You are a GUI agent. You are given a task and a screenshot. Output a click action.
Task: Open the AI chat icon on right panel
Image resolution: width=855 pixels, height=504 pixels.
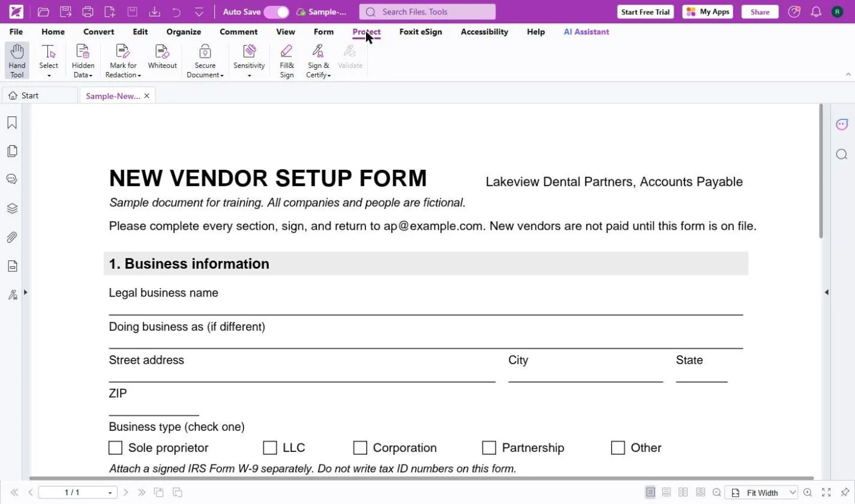(842, 124)
